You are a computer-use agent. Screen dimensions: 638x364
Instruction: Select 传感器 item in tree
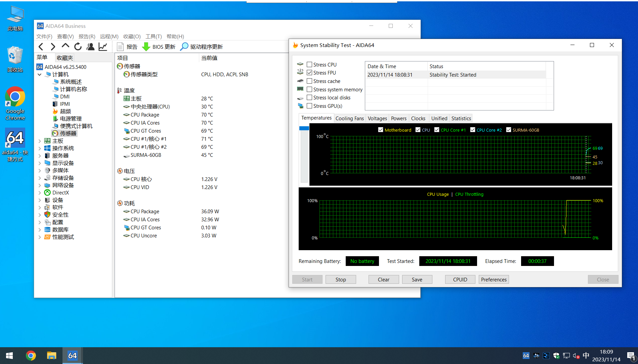click(65, 133)
